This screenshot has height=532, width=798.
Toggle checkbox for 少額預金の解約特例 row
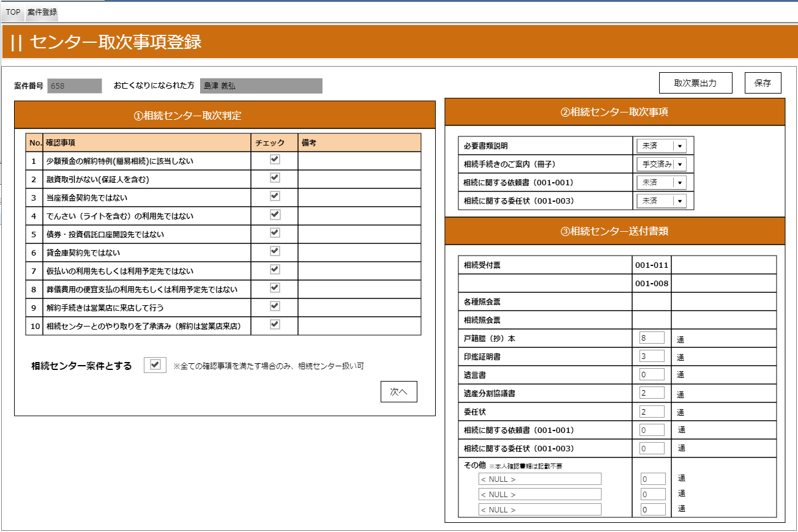[275, 159]
